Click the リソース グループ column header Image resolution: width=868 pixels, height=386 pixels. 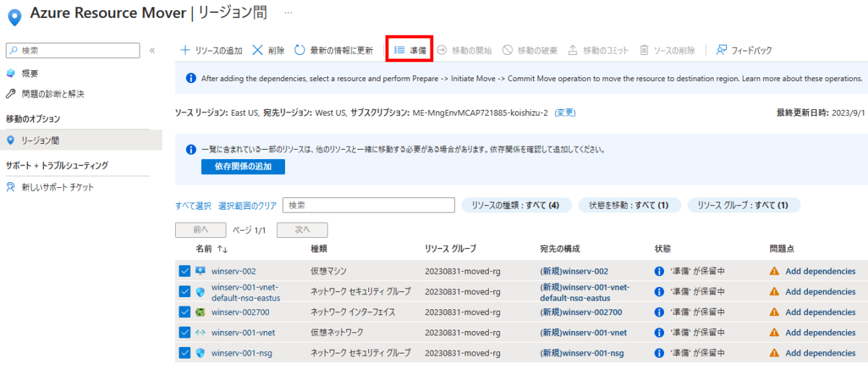(451, 249)
